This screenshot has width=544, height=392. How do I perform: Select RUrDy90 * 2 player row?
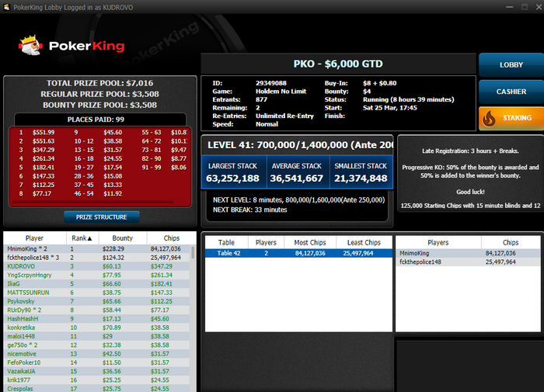96,310
